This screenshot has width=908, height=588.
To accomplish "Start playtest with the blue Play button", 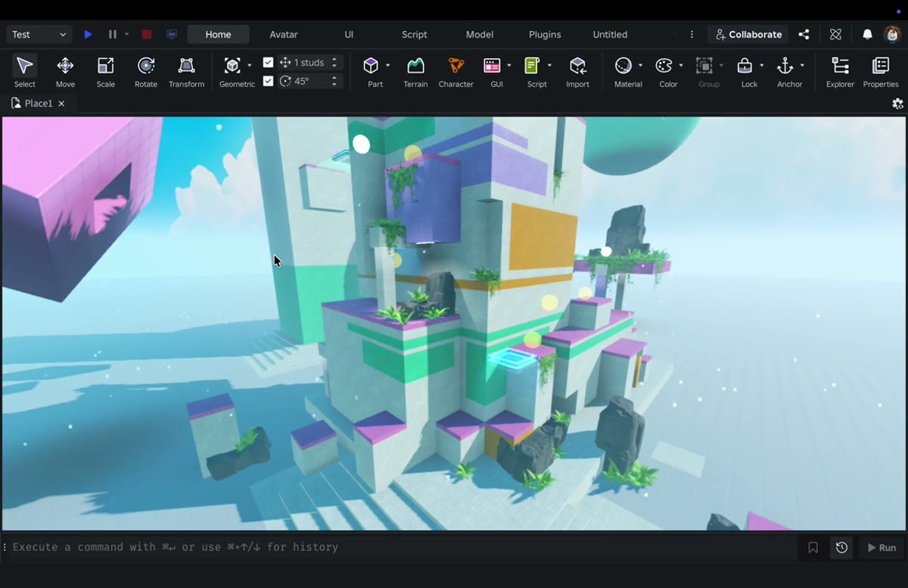I will pyautogui.click(x=89, y=34).
